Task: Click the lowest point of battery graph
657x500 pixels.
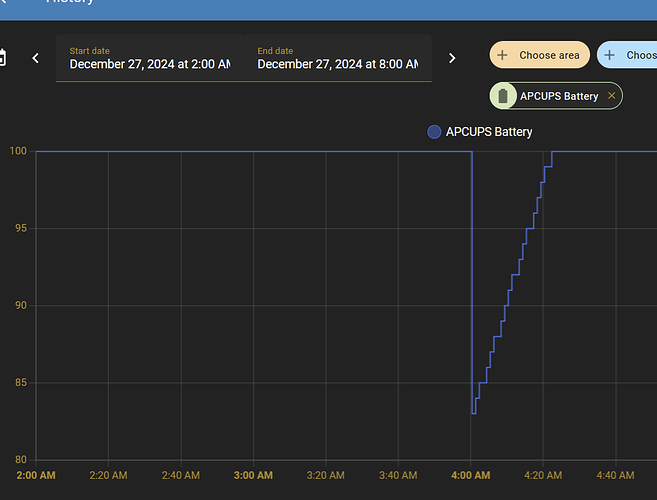Action: 474,413
